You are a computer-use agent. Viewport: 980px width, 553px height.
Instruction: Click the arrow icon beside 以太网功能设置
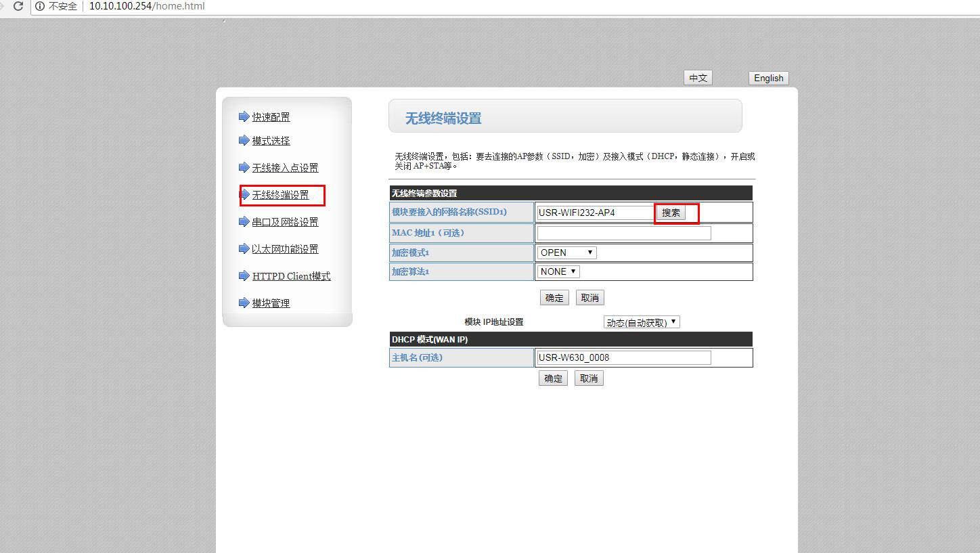tap(244, 248)
